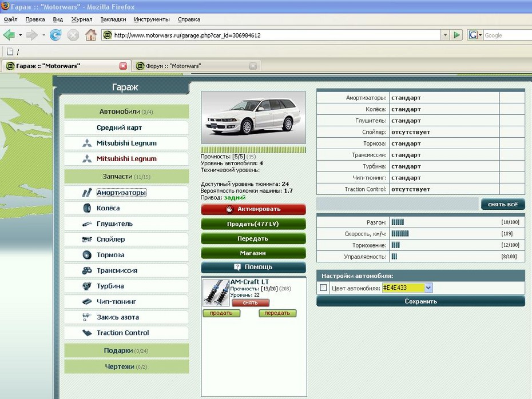The image size is (532, 399).
Task: Open the search engine selector dropdown arrow
Action: [x=480, y=35]
